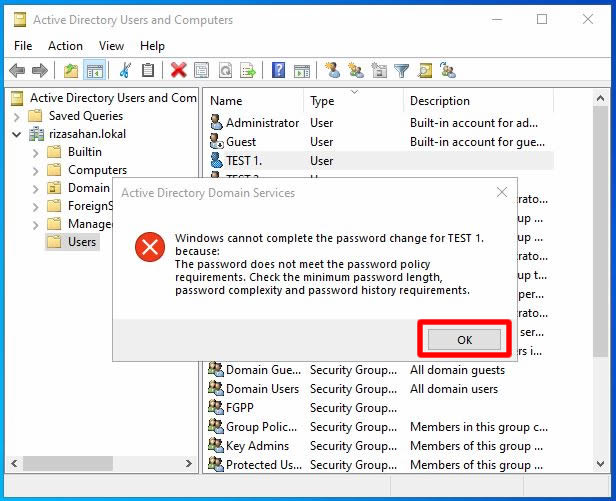Click the Create new group icon
The image size is (616, 501).
coord(356,71)
